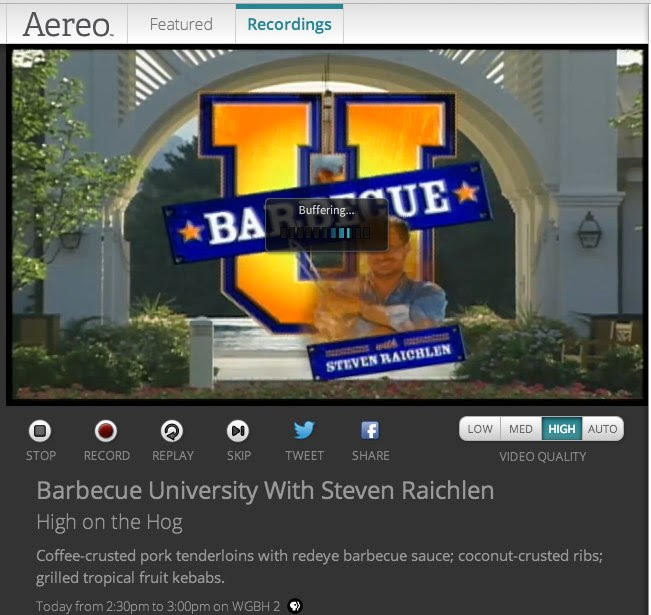
Task: Click the episode name High on the Hog
Action: pyautogui.click(x=109, y=522)
